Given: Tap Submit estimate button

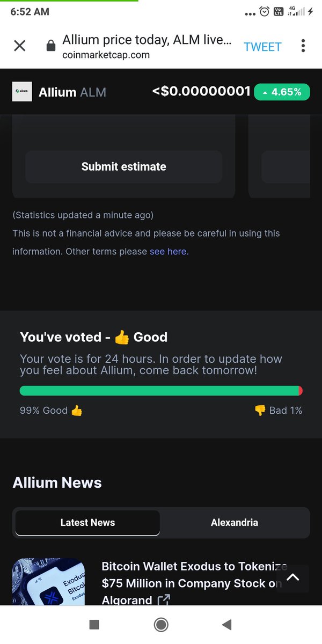Looking at the screenshot, I should tap(123, 166).
